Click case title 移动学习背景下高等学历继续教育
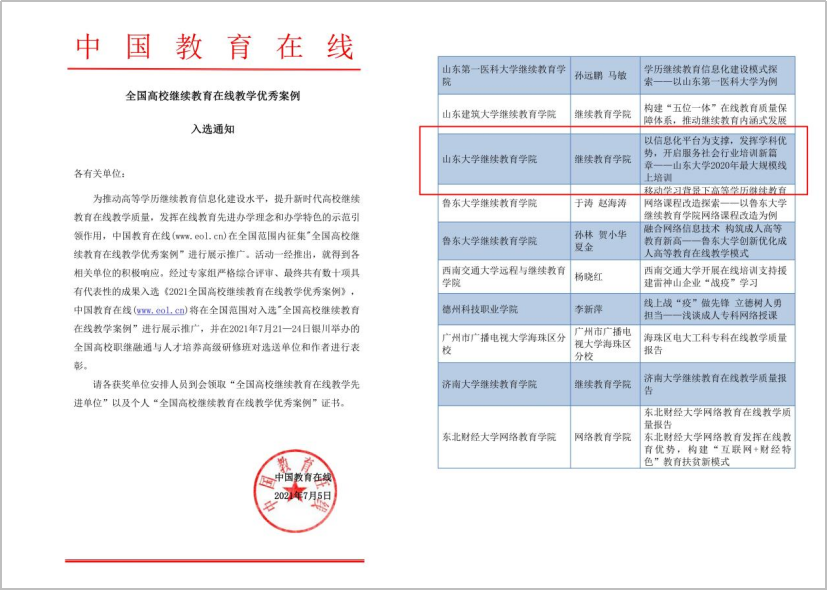Screen dimensions: 827x590 (717, 203)
